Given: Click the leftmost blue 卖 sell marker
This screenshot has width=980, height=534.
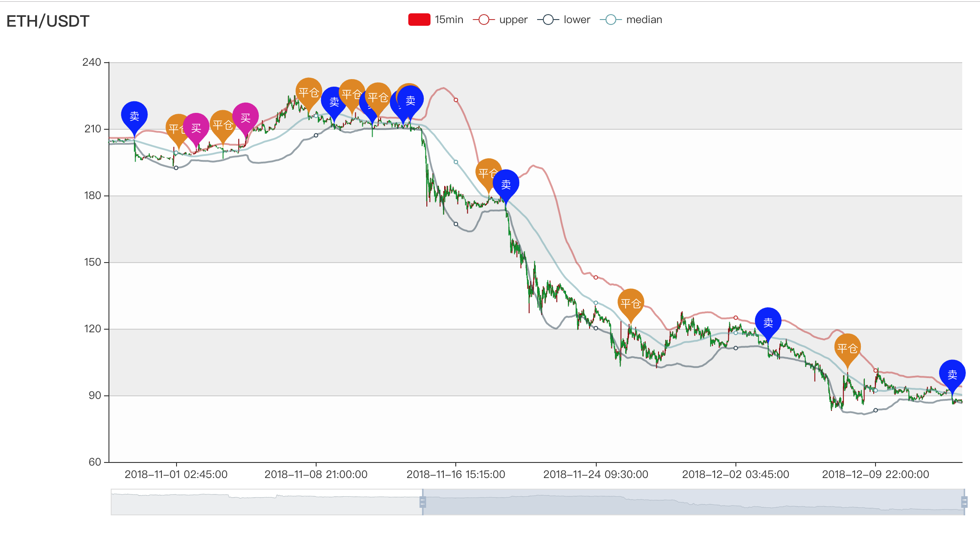Looking at the screenshot, I should tap(134, 116).
